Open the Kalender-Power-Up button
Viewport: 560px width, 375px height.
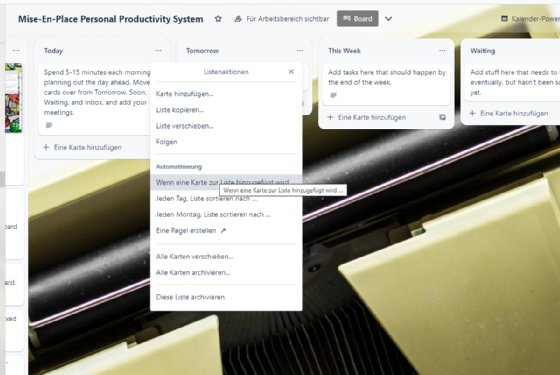click(x=530, y=19)
